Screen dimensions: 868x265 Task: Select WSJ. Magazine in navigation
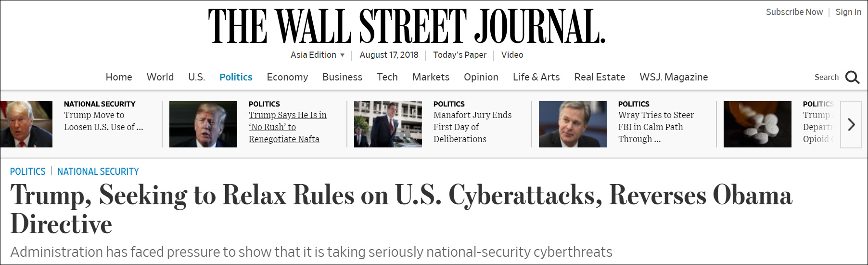674,77
